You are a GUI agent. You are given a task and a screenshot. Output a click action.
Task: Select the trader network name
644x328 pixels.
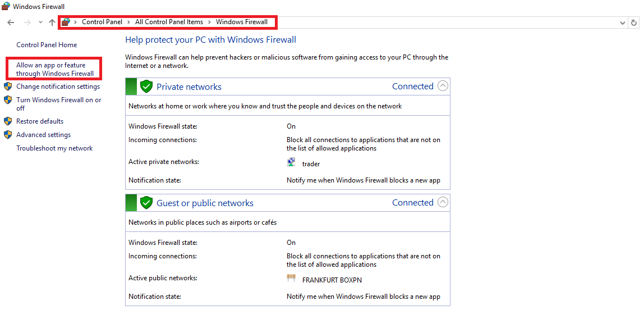pos(311,164)
